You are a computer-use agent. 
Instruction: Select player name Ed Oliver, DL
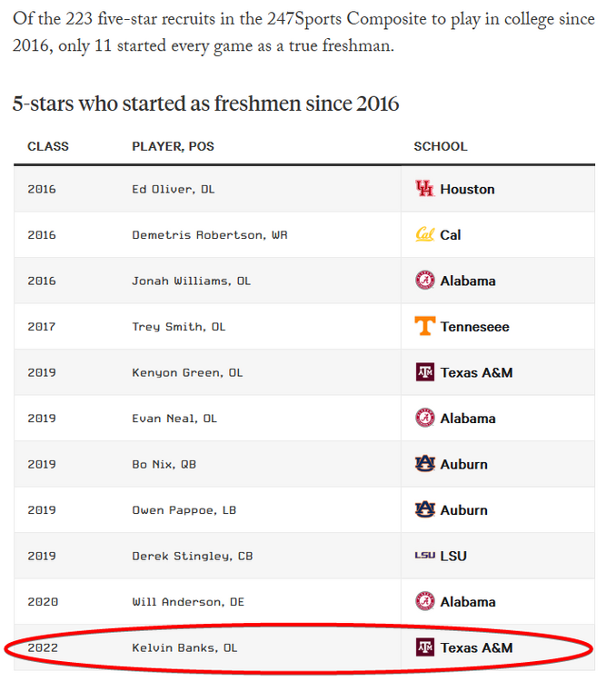tap(173, 189)
